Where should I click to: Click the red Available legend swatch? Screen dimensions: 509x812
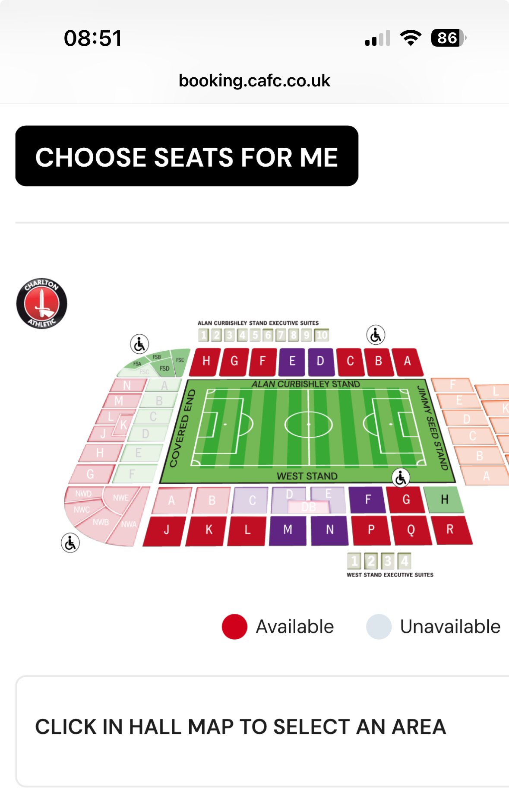click(x=234, y=627)
